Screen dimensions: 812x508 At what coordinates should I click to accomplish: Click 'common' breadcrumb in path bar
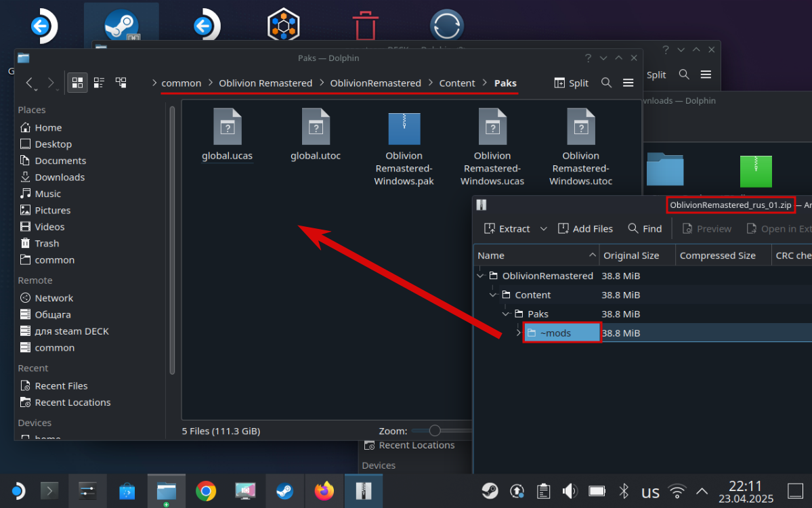pos(181,83)
